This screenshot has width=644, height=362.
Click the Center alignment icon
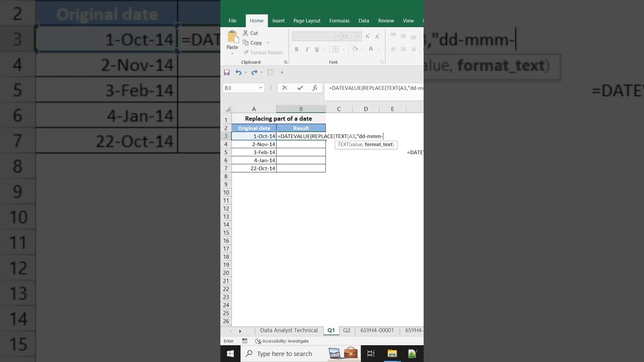pos(404,49)
